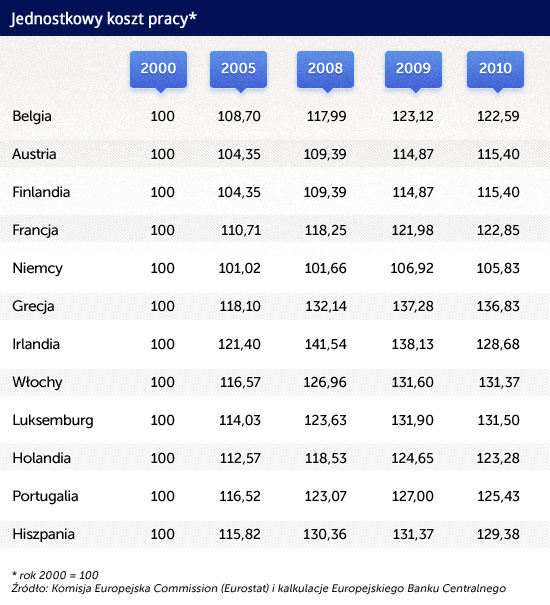Click Irlandia 2008 value 141,54
The image size is (550, 605).
coord(326,344)
